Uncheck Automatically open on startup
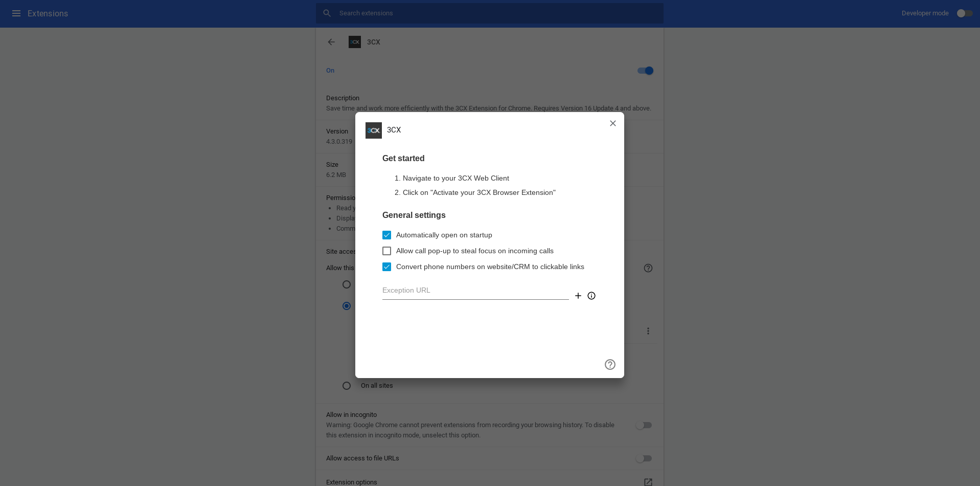This screenshot has height=486, width=980. (387, 235)
